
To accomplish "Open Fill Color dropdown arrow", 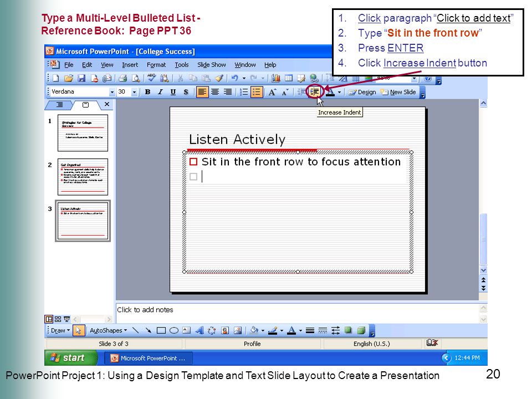I will [x=263, y=330].
